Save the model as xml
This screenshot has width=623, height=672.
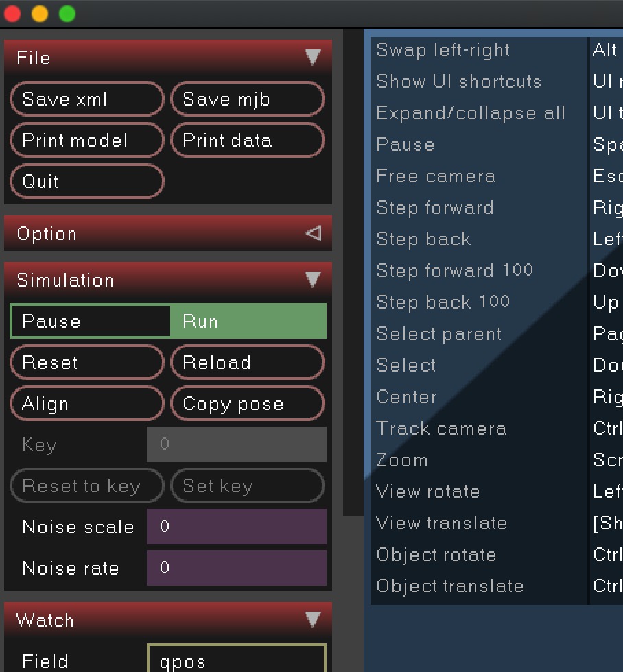coord(86,99)
